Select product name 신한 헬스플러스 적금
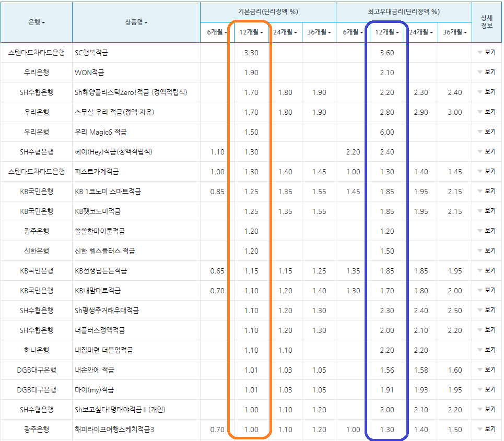 [x=105, y=251]
